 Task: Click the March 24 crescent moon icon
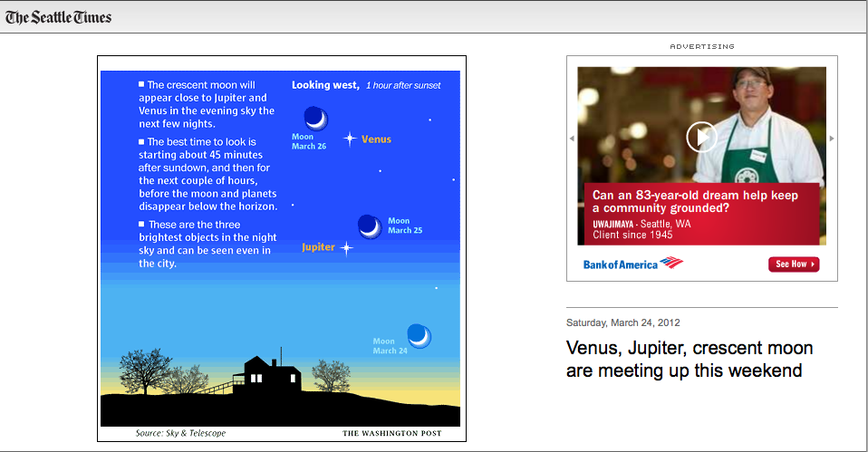click(x=419, y=335)
